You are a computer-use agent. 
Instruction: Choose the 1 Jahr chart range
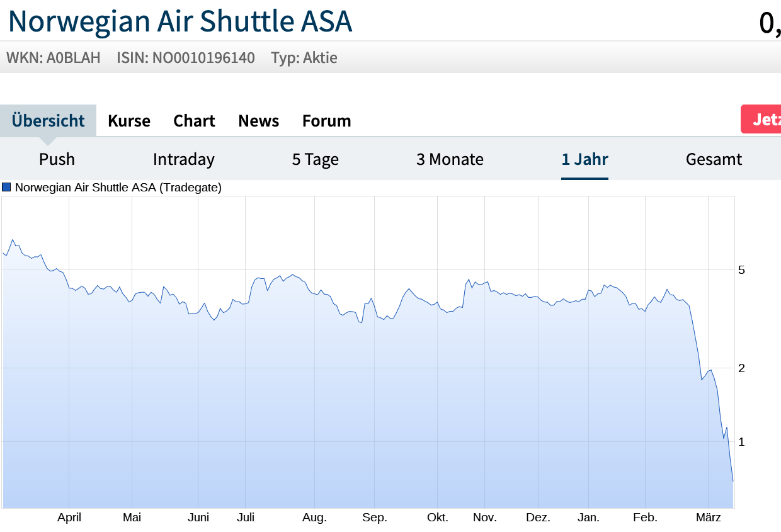[x=584, y=159]
